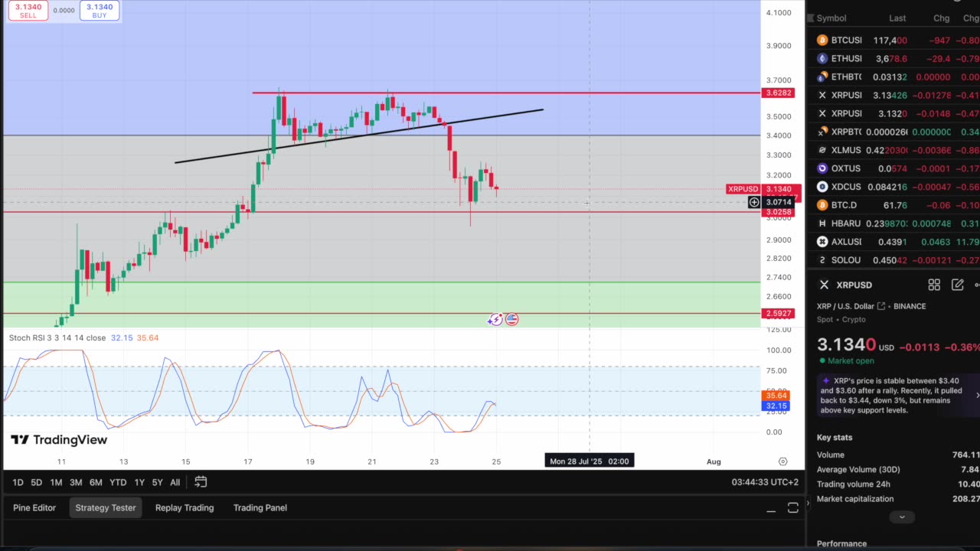Image resolution: width=980 pixels, height=551 pixels.
Task: Expand key stats with the down chevron
Action: (902, 517)
